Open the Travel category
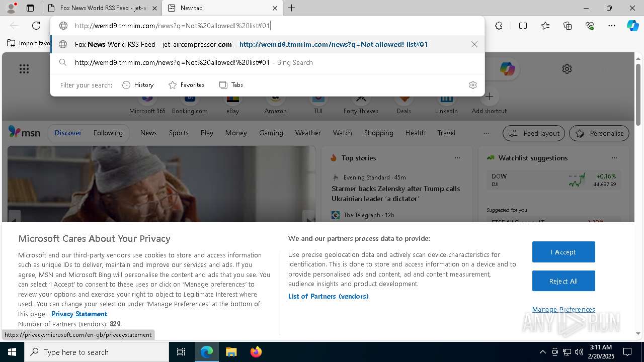This screenshot has width=644, height=362. (x=446, y=133)
